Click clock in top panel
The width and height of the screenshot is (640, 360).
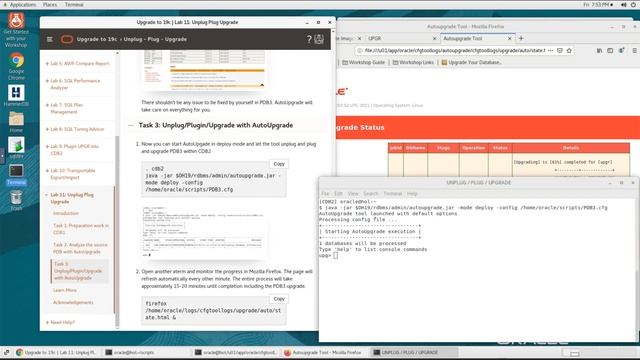598,5
